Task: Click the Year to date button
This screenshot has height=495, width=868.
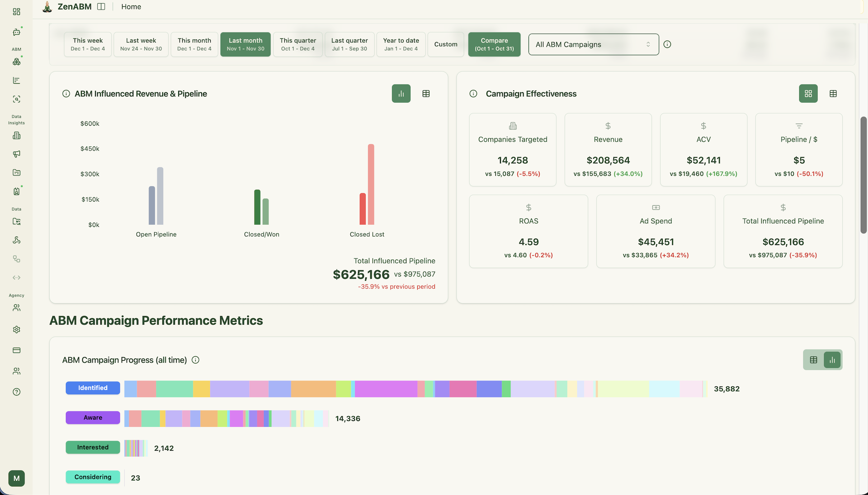Action: click(401, 44)
